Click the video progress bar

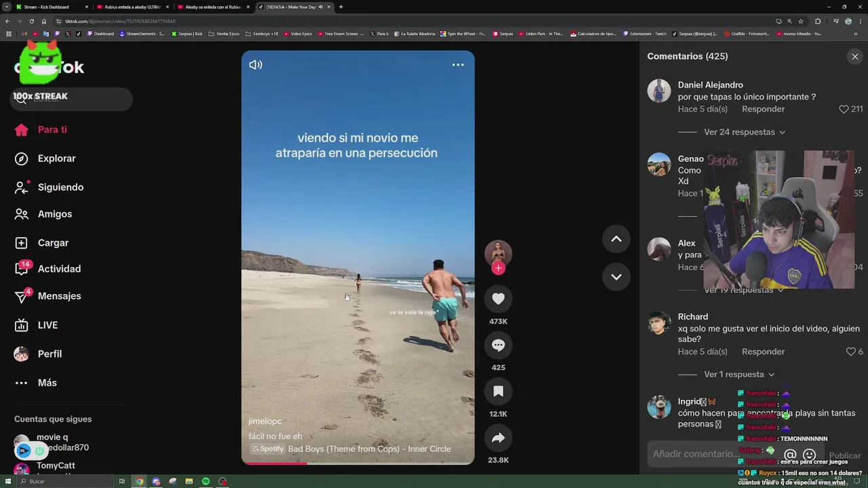click(x=358, y=464)
